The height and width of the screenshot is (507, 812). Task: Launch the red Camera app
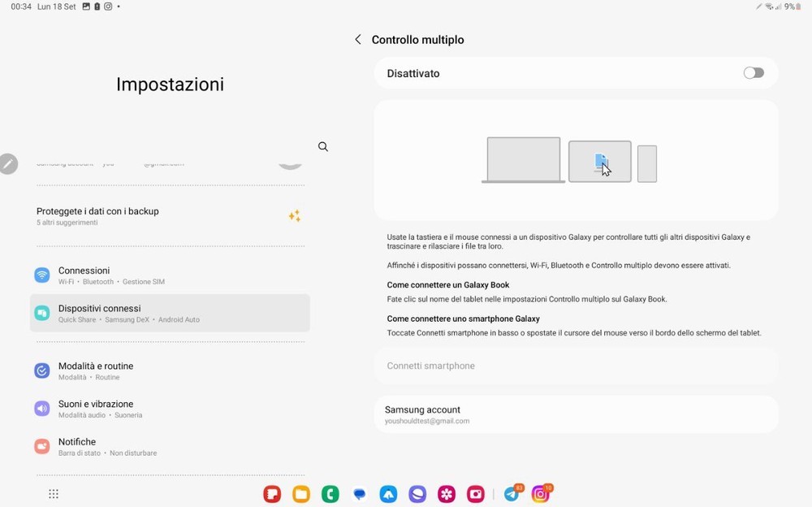[x=475, y=494]
